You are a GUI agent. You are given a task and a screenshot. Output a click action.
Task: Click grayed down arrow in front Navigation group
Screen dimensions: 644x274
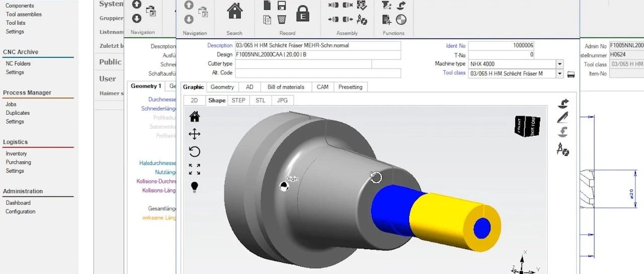coord(189,19)
